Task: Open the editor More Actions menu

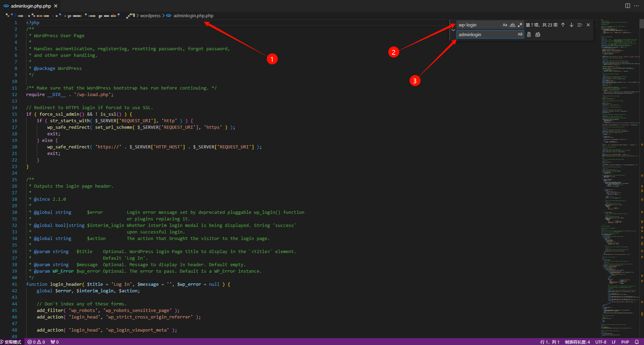Action: tap(636, 6)
